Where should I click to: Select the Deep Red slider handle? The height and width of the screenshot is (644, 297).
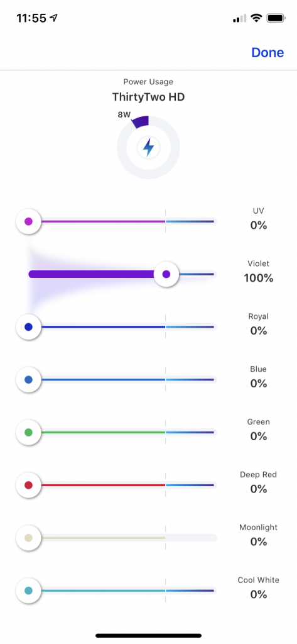pyautogui.click(x=28, y=486)
